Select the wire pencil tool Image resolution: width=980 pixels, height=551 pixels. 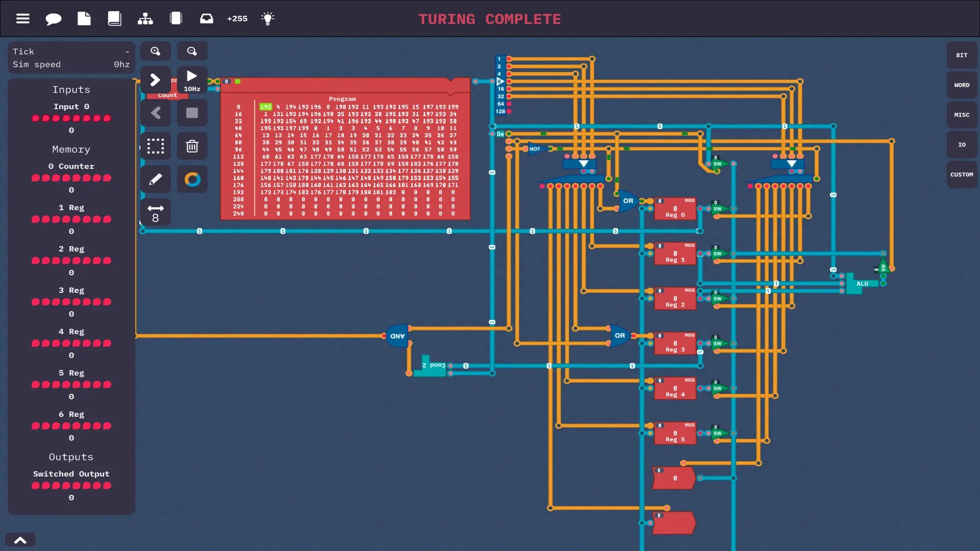[x=156, y=180]
